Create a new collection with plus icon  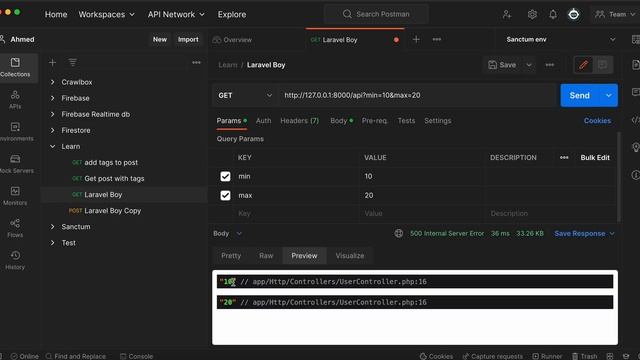[x=52, y=62]
